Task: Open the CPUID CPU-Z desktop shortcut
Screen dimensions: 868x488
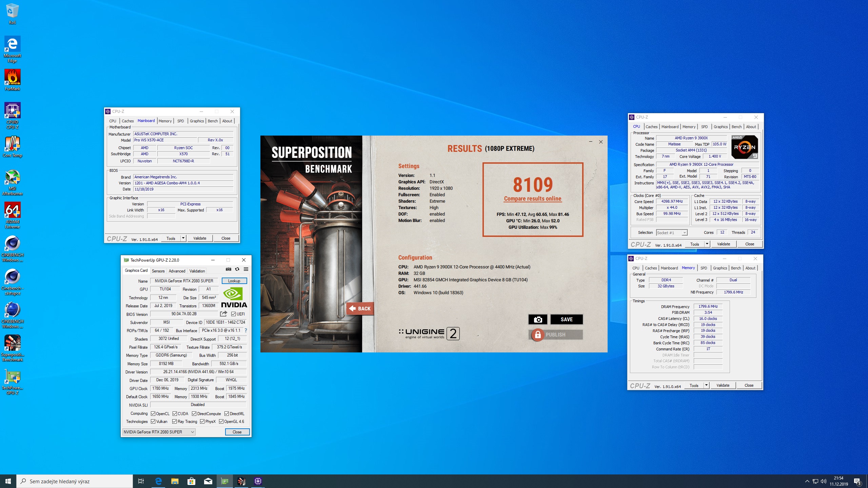Action: (x=12, y=116)
